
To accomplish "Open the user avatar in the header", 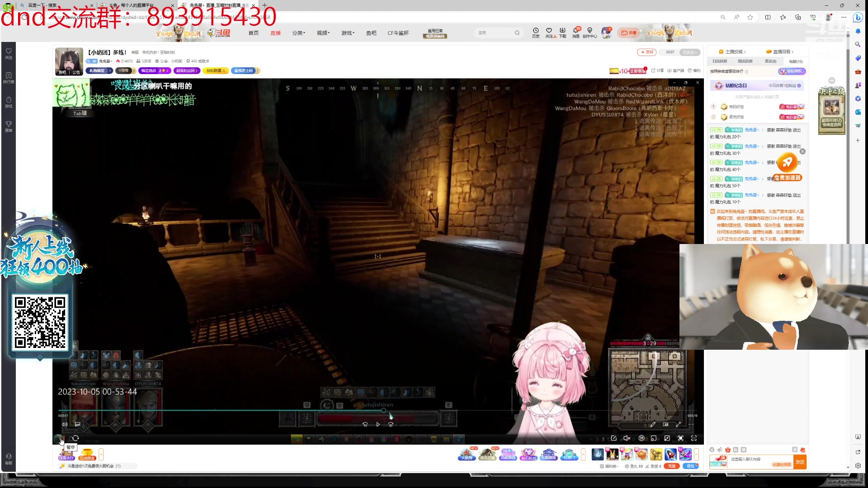I will click(606, 33).
